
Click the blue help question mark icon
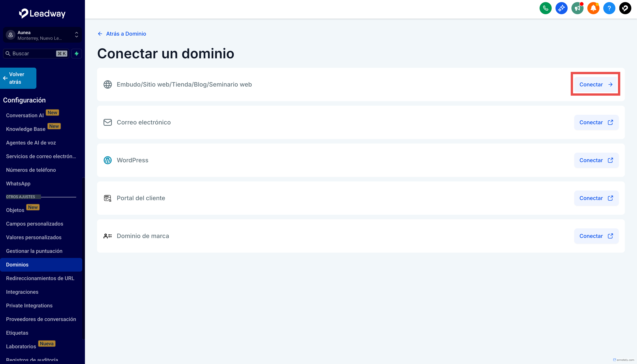coord(609,8)
